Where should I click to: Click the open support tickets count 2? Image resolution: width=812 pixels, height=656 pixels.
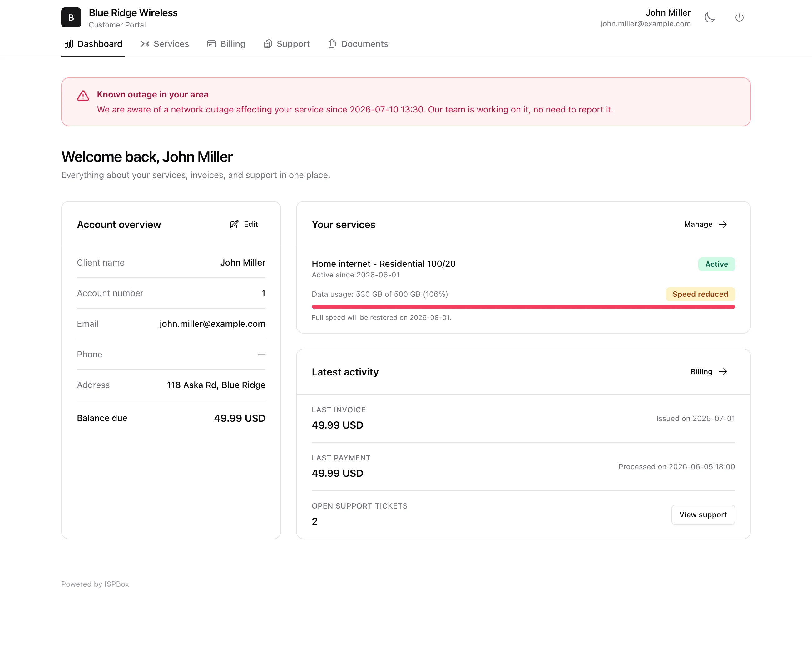[x=315, y=521]
